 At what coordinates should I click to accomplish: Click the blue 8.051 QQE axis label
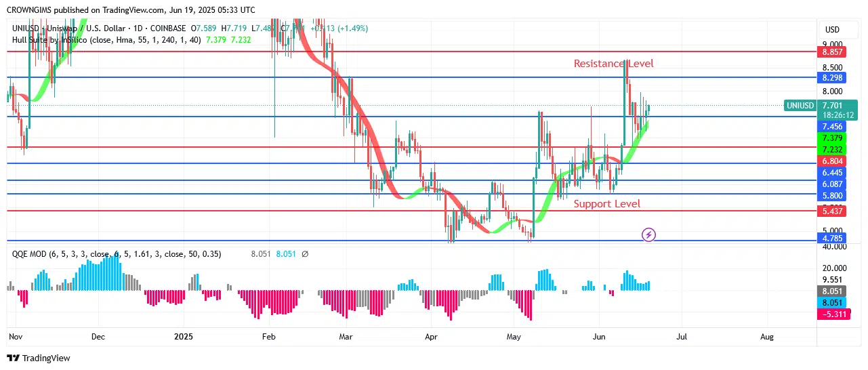[832, 302]
